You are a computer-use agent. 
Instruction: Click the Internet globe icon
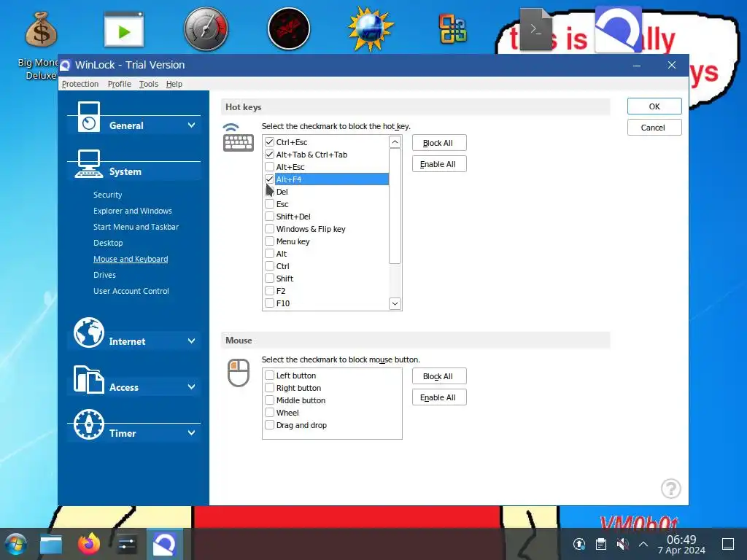tap(88, 332)
